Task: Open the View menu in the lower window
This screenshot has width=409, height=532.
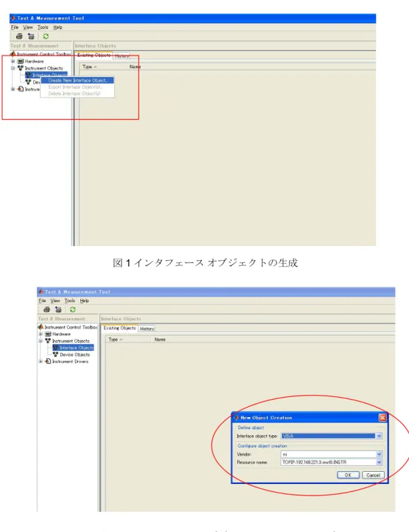Action: [55, 301]
